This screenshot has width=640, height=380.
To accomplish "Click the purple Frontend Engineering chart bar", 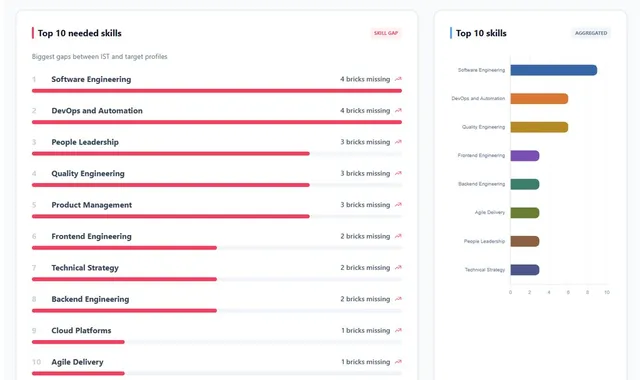I will (x=525, y=156).
